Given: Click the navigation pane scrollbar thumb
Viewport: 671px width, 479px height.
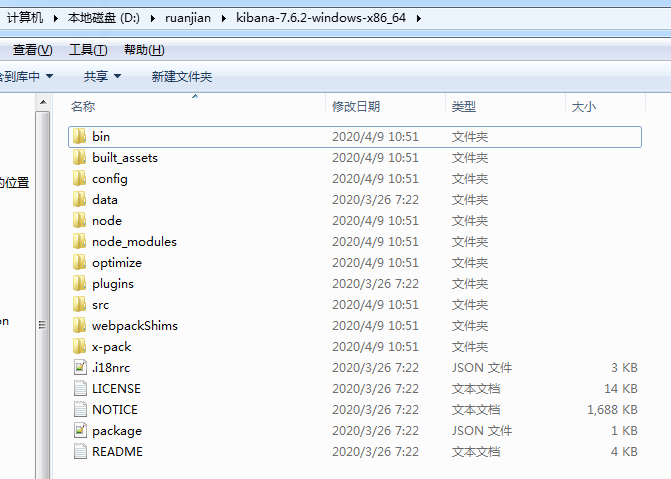Looking at the screenshot, I should [43, 325].
